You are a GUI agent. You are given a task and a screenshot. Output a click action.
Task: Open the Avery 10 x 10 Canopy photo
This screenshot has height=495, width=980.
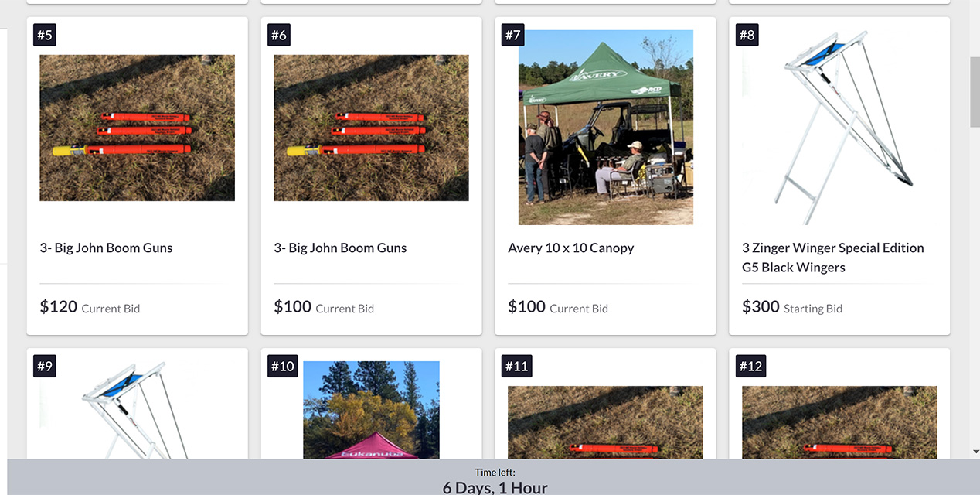[x=605, y=128]
